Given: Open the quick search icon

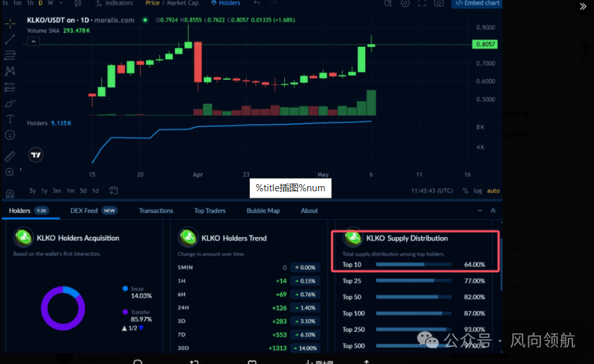Looking at the screenshot, I should tap(388, 3).
